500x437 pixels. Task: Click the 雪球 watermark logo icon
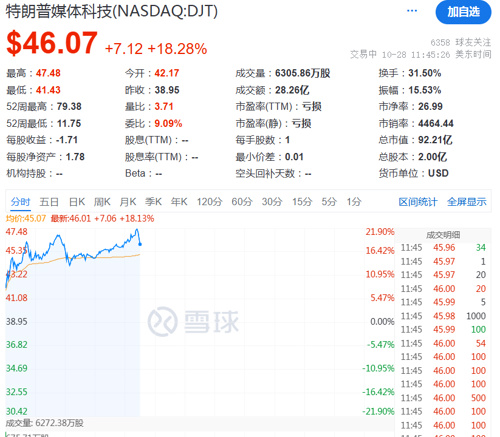click(x=163, y=322)
